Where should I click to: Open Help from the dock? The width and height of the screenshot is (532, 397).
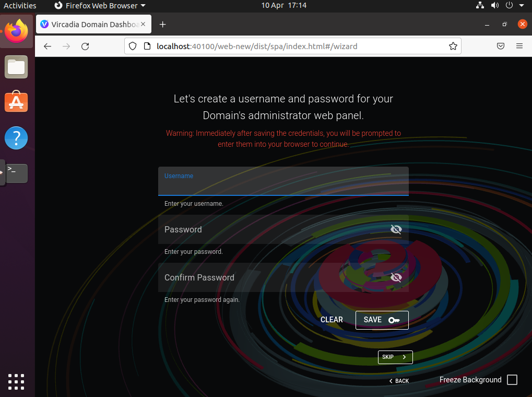pos(16,138)
